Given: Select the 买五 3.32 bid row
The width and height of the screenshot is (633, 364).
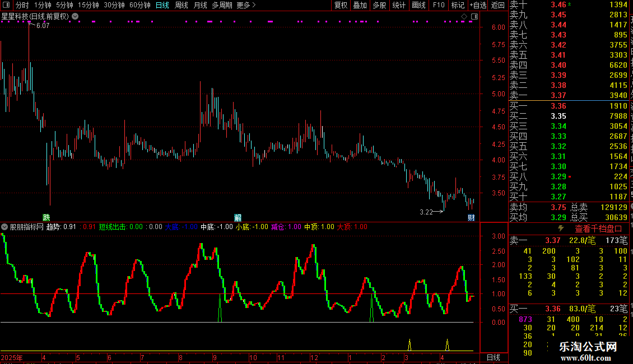Looking at the screenshot, I should click(569, 146).
